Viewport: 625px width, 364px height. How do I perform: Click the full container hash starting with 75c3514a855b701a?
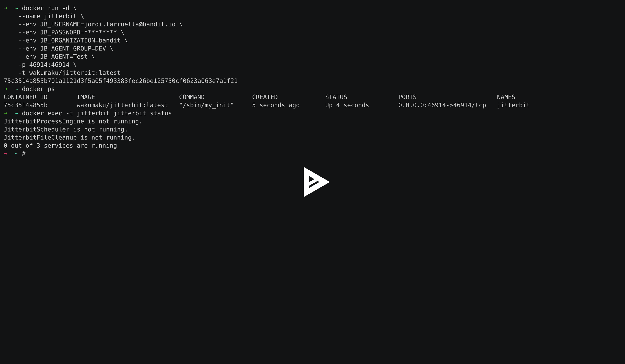tap(121, 81)
